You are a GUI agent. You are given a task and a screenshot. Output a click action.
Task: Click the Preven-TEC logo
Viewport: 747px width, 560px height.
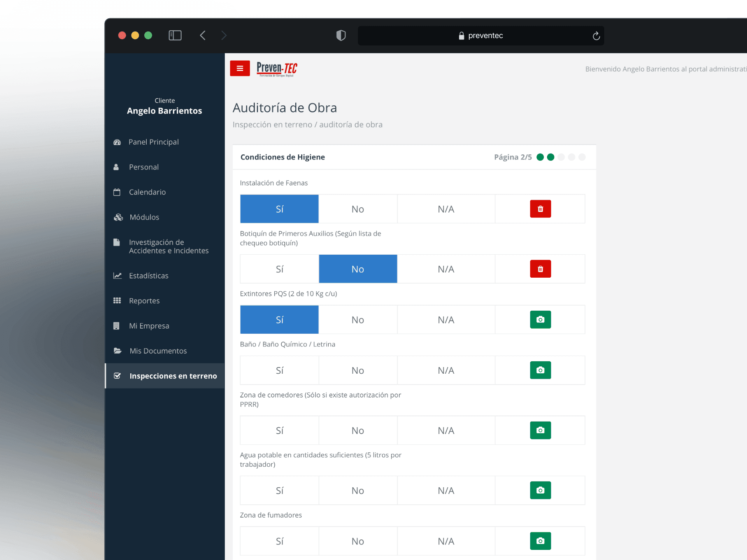coord(277,69)
